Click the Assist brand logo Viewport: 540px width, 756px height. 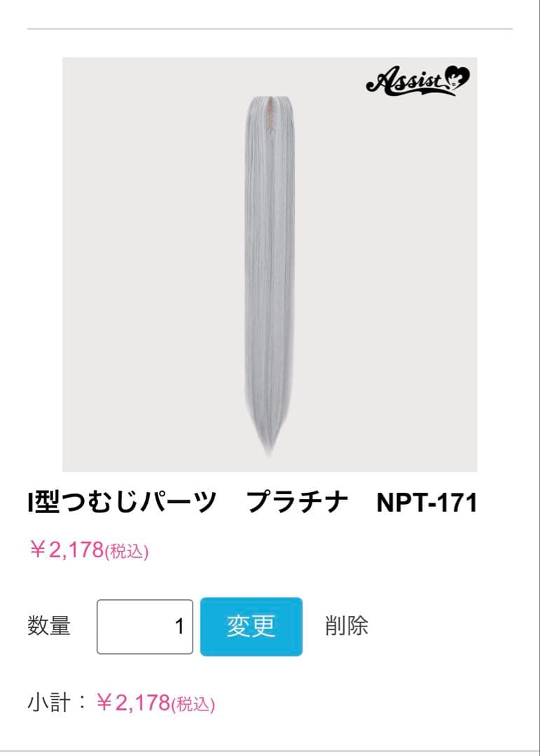tap(417, 80)
